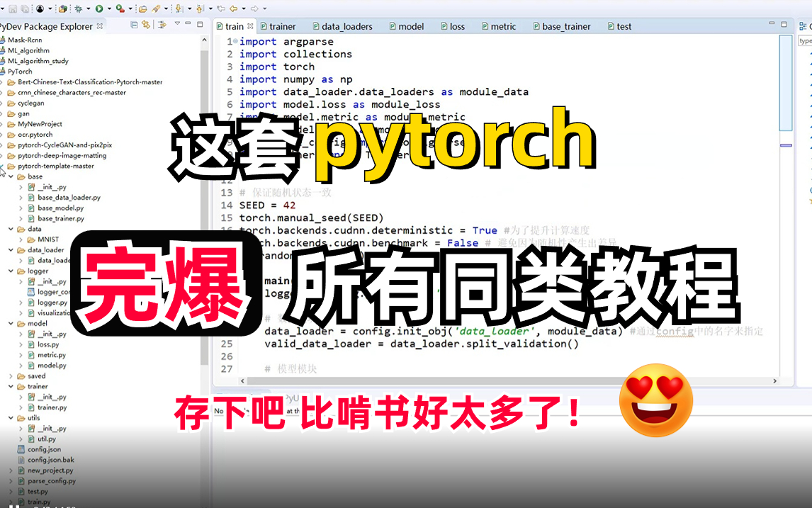Select the Mask-Rcnn project
The height and width of the screenshot is (508, 812).
coord(24,40)
